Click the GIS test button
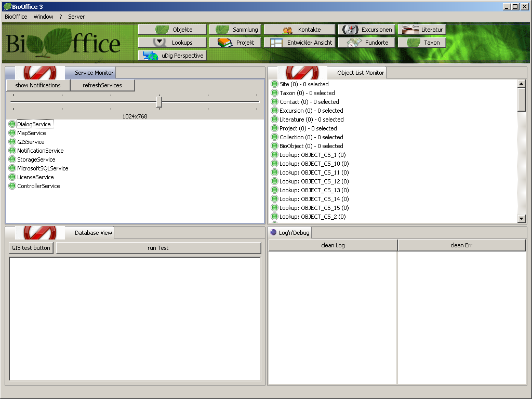Viewport: 532px width, 399px height. (x=31, y=248)
